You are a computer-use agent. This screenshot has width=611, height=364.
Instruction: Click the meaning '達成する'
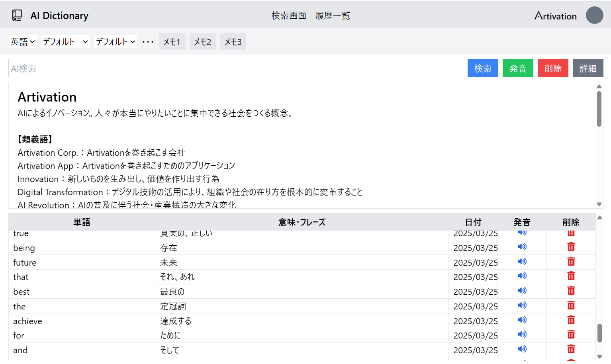[x=176, y=321]
